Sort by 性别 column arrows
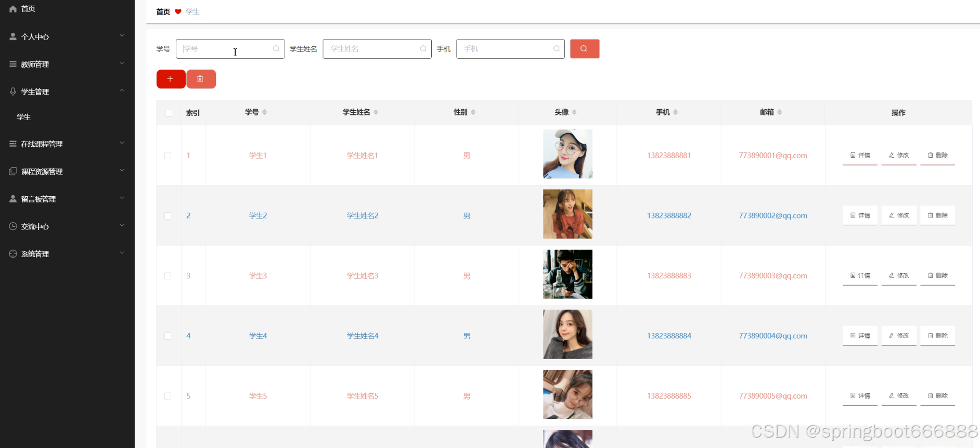 click(x=473, y=112)
